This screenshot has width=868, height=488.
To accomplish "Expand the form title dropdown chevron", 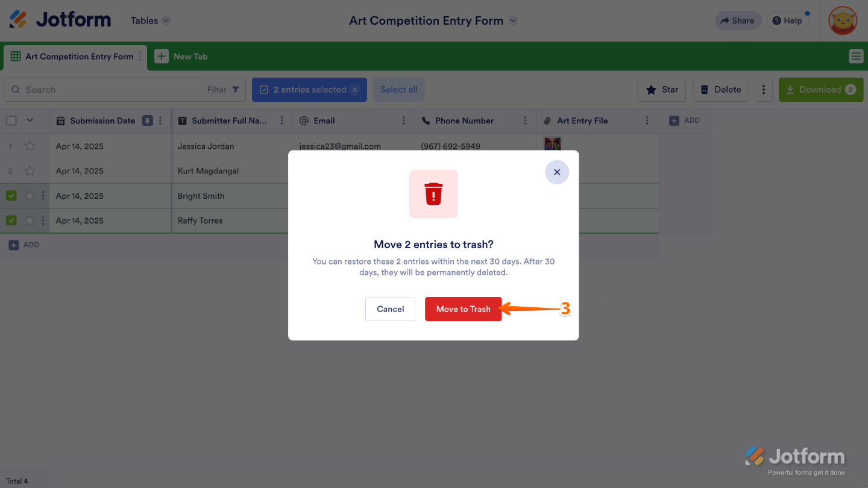I will click(x=513, y=20).
